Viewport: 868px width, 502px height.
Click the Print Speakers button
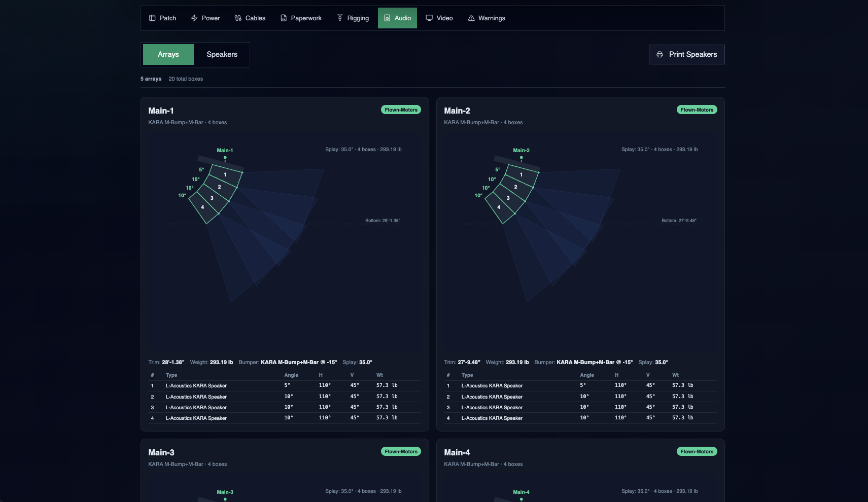click(687, 54)
